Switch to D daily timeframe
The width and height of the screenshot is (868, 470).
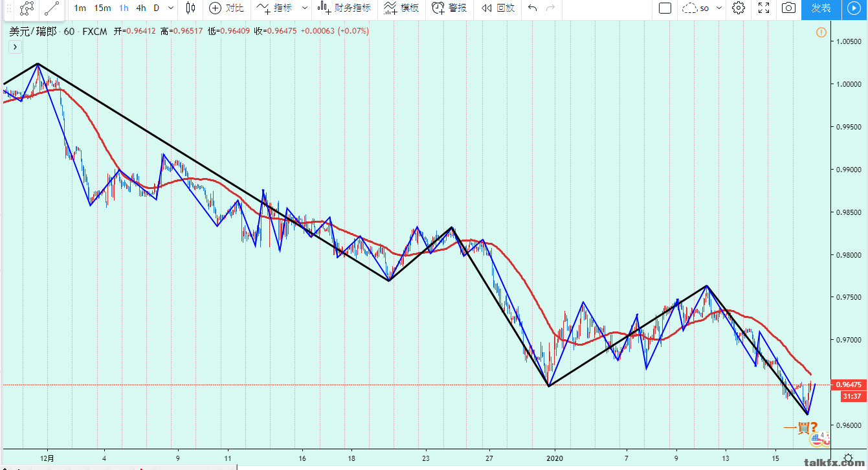pyautogui.click(x=156, y=8)
